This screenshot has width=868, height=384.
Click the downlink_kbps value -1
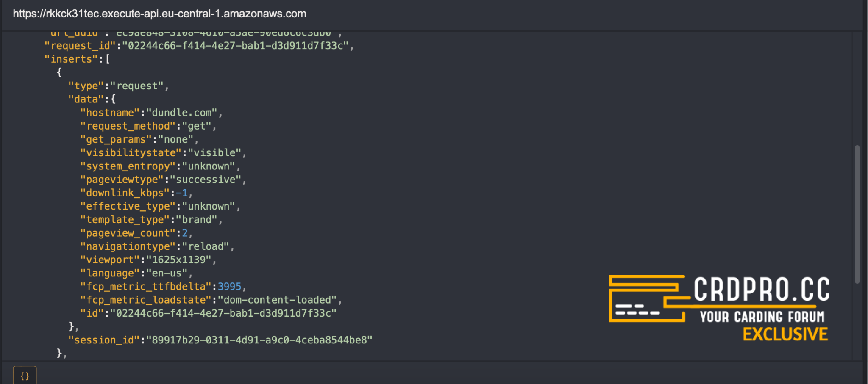click(182, 193)
